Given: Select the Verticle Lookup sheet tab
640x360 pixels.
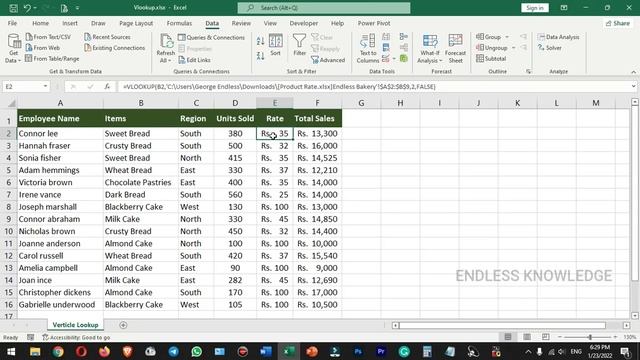Looking at the screenshot, I should pyautogui.click(x=76, y=325).
